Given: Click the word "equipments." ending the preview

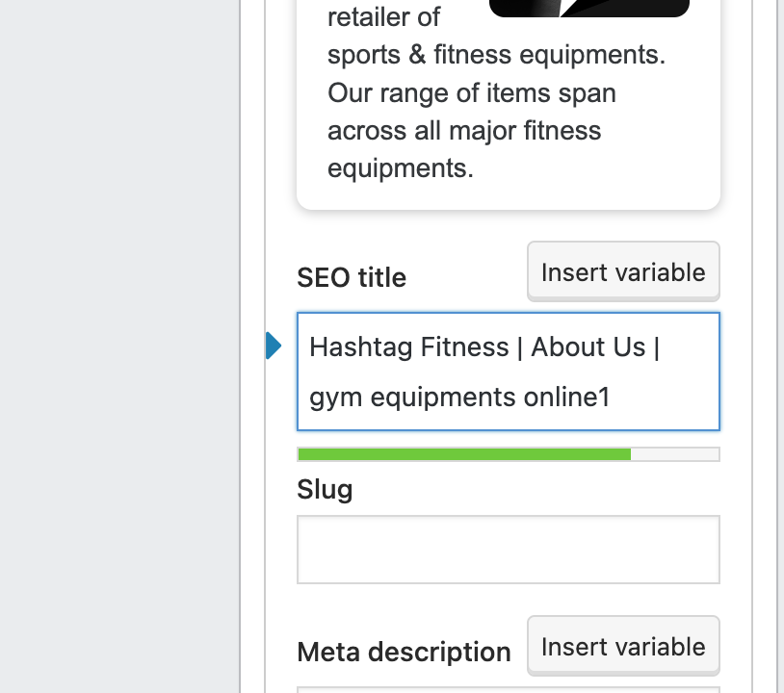Looking at the screenshot, I should click(401, 168).
